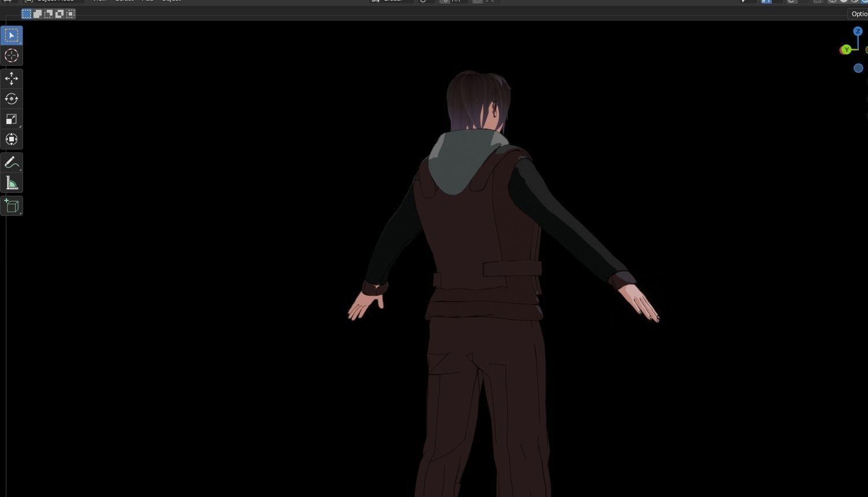Viewport: 868px width, 497px height.
Task: Select the Transform tool
Action: coord(12,139)
